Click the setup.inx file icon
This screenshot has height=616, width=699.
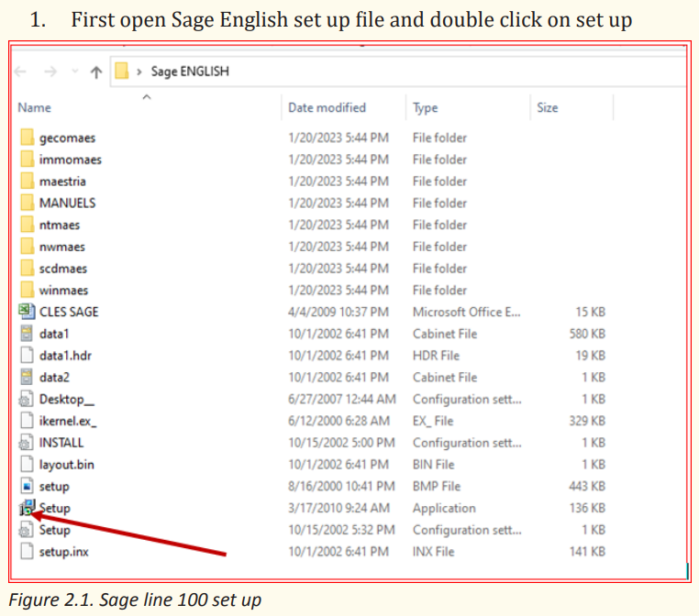[27, 552]
